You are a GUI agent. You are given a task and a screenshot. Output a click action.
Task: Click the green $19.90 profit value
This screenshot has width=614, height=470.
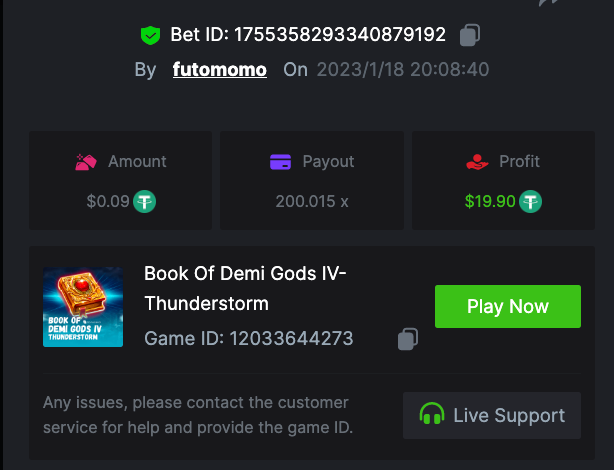[490, 201]
